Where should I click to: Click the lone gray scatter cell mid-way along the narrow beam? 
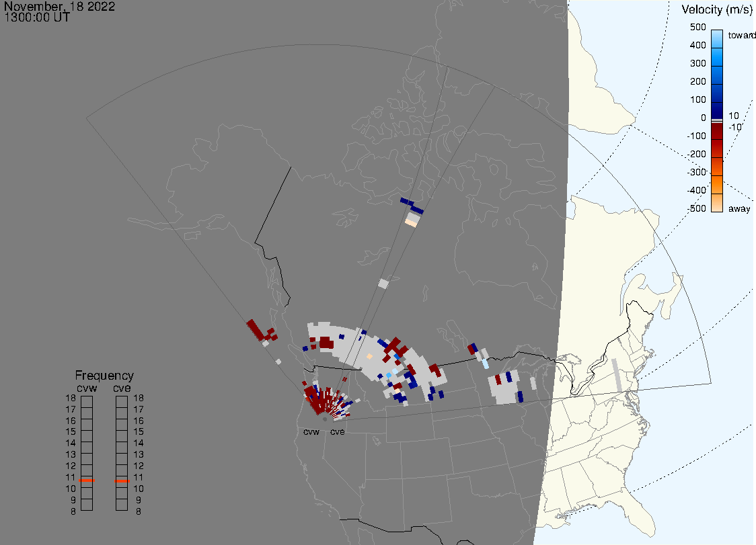383,284
